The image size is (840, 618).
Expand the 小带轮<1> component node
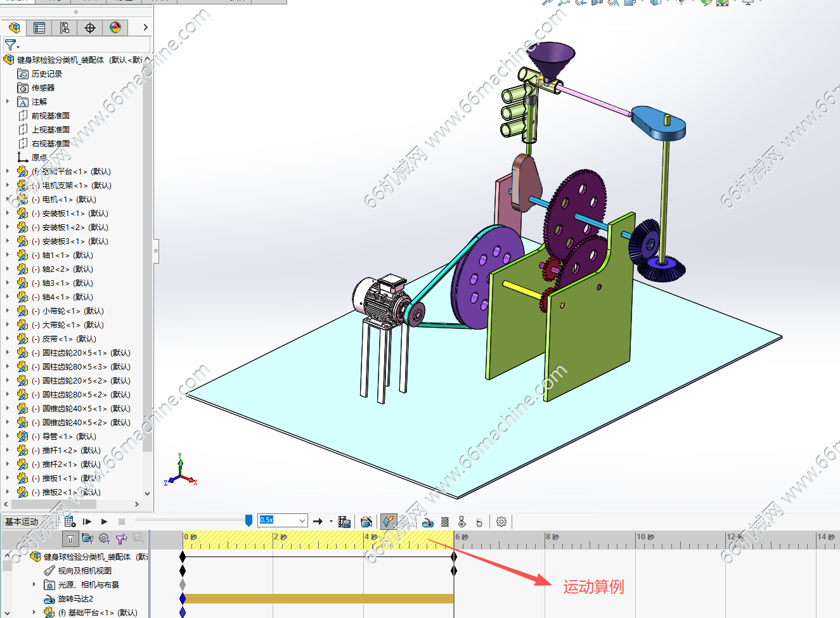click(8, 311)
